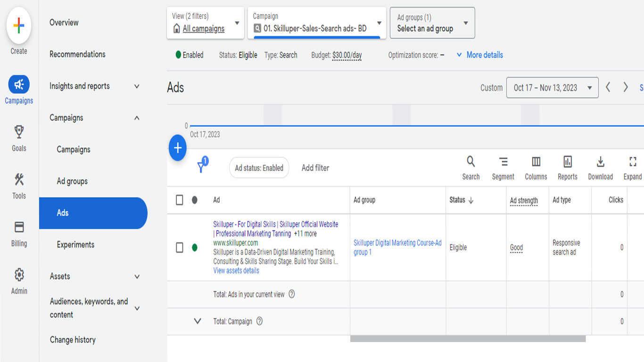This screenshot has width=644, height=362.
Task: Expand More details
Action: [x=479, y=55]
